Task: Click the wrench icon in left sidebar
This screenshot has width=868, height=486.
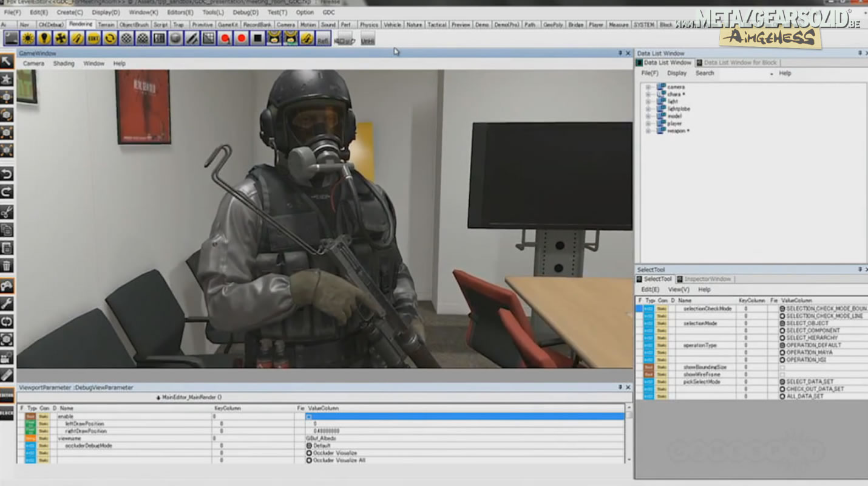Action: (7, 303)
